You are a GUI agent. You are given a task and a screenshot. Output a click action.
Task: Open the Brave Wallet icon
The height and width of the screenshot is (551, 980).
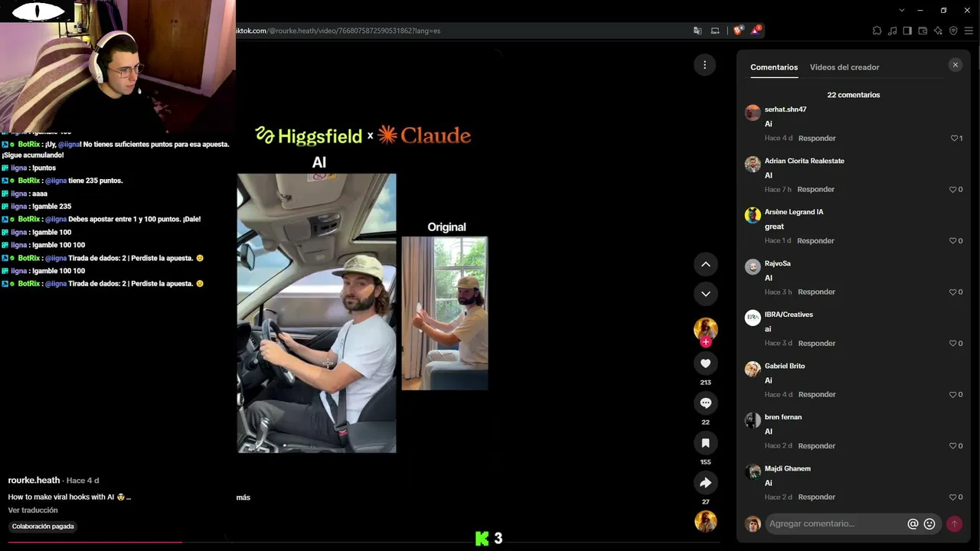click(923, 31)
